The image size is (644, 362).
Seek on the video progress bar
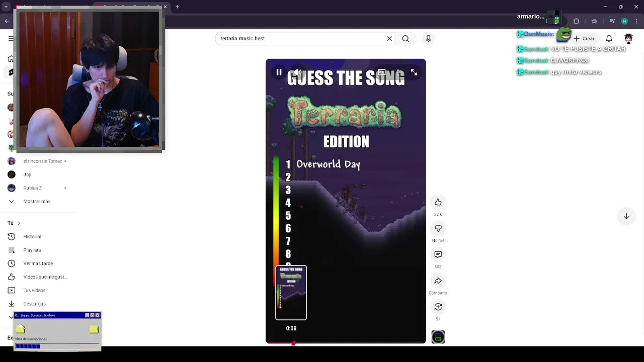(x=346, y=343)
